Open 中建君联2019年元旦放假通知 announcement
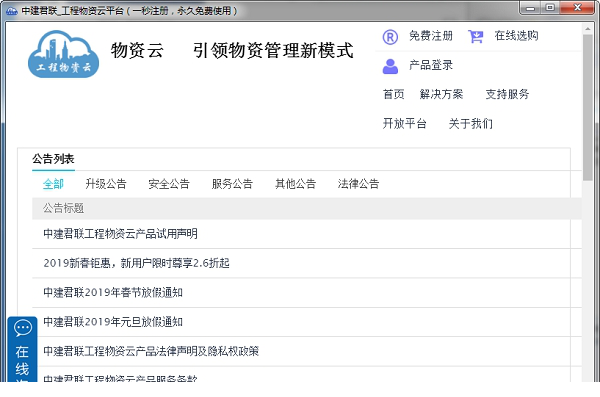The image size is (600, 397). tap(112, 322)
